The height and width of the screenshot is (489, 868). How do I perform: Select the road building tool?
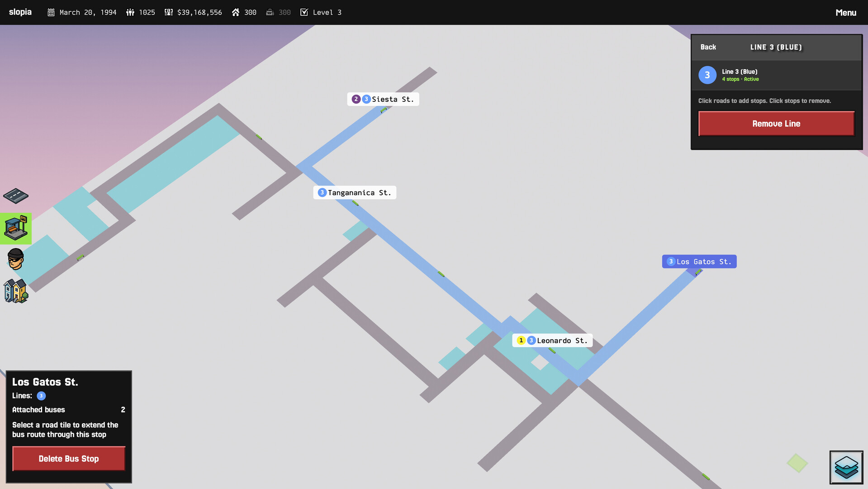pyautogui.click(x=16, y=196)
